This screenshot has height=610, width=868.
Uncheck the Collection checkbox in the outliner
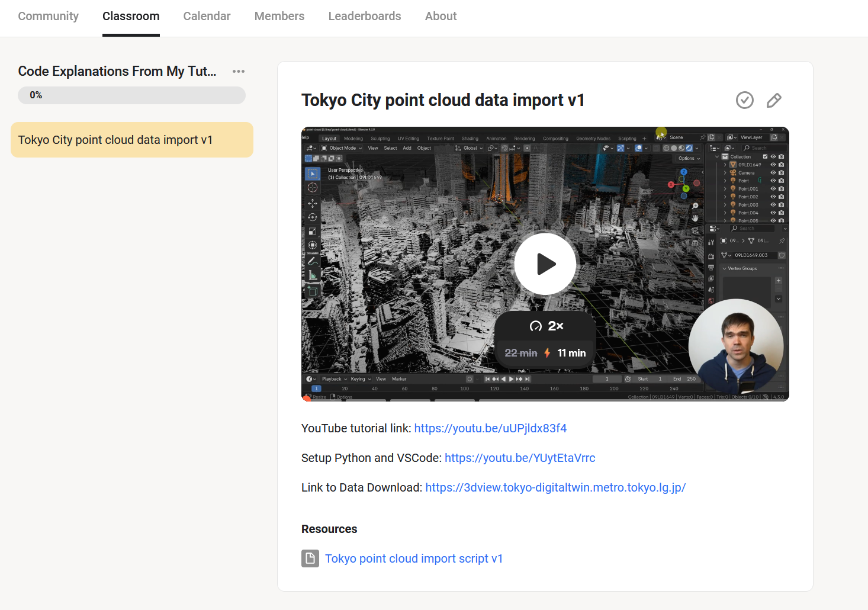766,156
